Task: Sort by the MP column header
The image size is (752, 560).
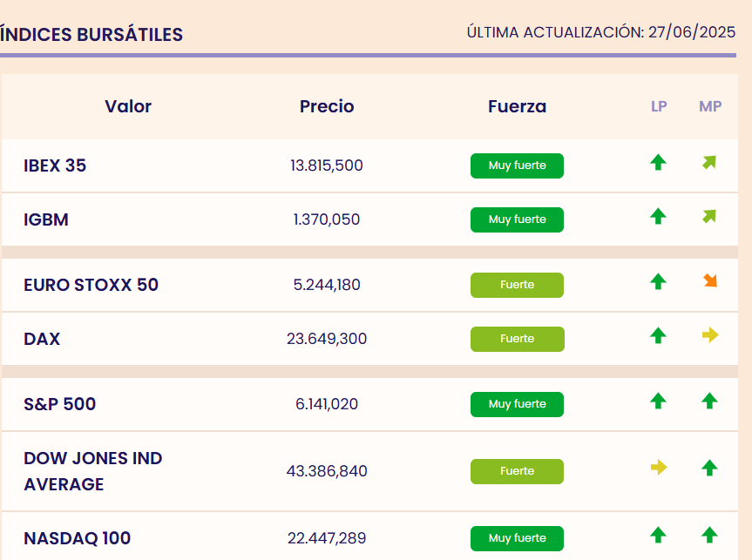Action: [710, 106]
